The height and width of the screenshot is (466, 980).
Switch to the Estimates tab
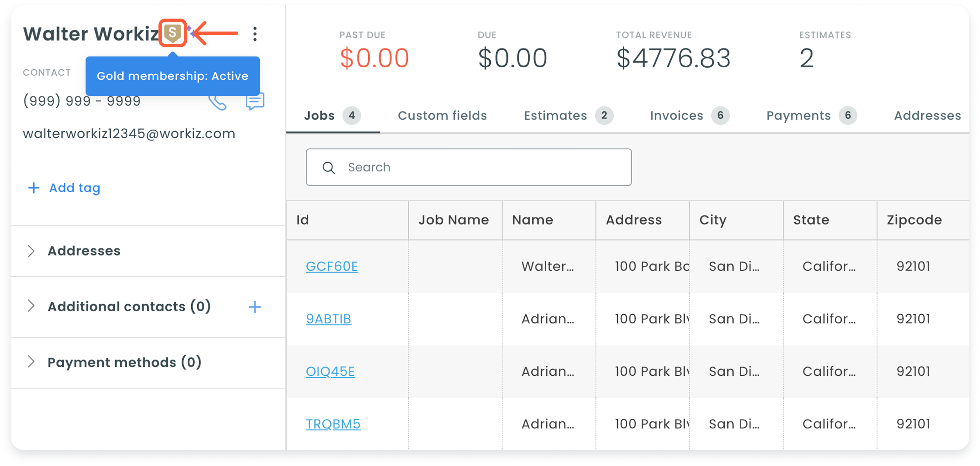pos(568,116)
